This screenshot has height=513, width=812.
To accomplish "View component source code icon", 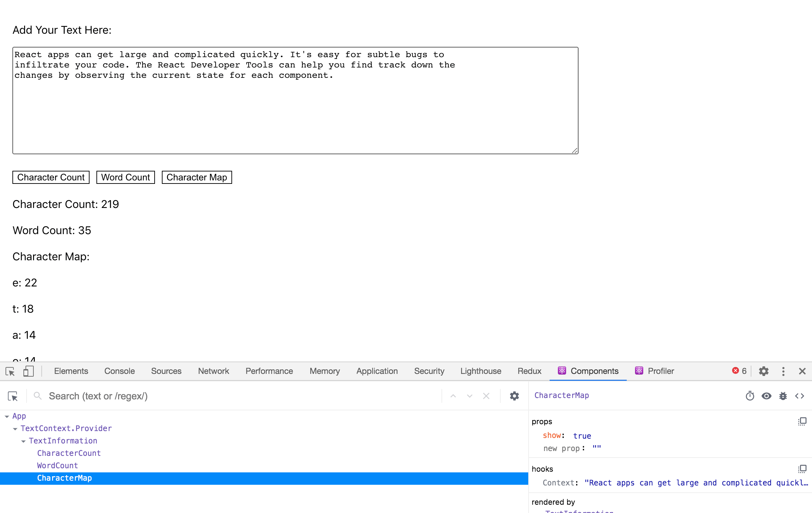I will coord(800,396).
